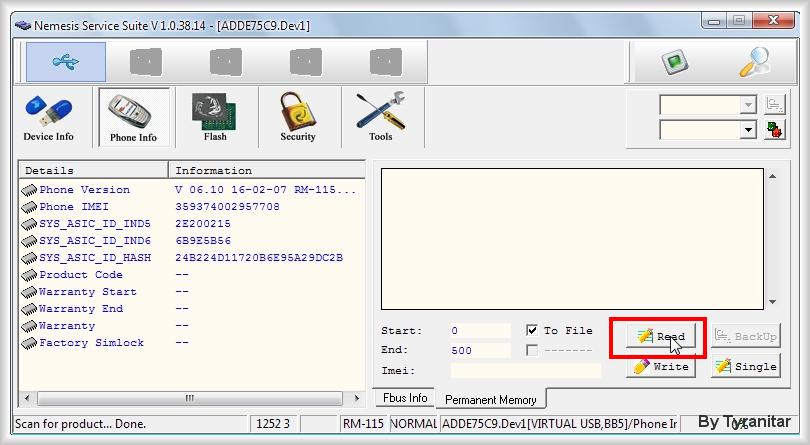Click the BackUp button
This screenshot has width=810, height=445.
click(745, 336)
